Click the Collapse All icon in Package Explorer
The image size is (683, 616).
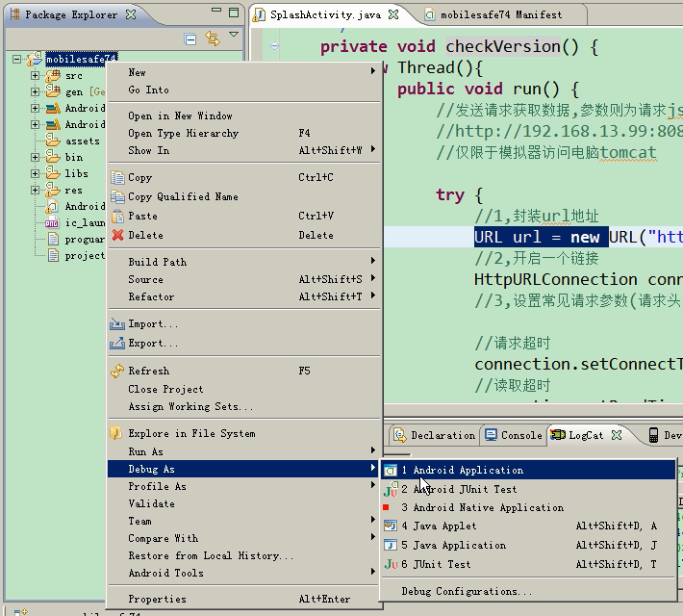click(190, 38)
